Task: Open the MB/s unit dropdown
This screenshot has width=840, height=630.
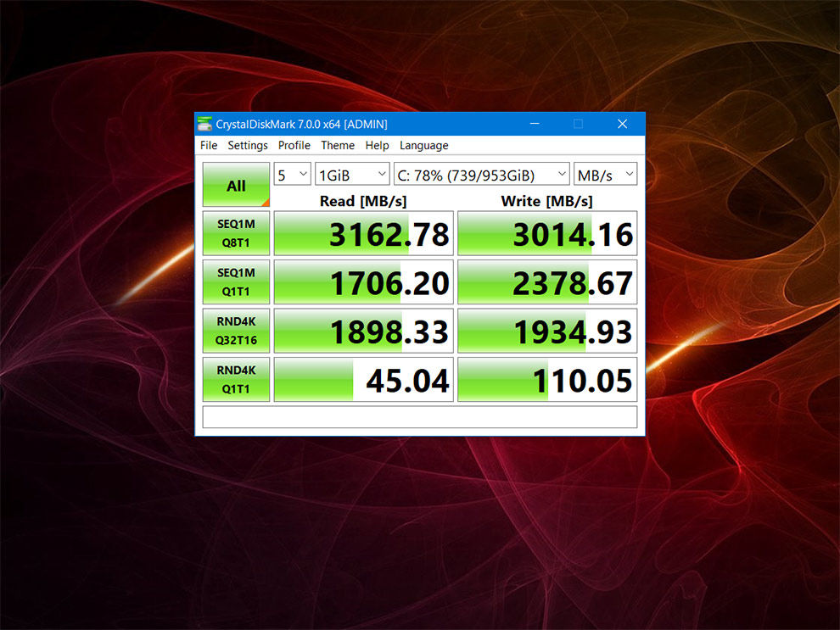Action: pyautogui.click(x=605, y=175)
